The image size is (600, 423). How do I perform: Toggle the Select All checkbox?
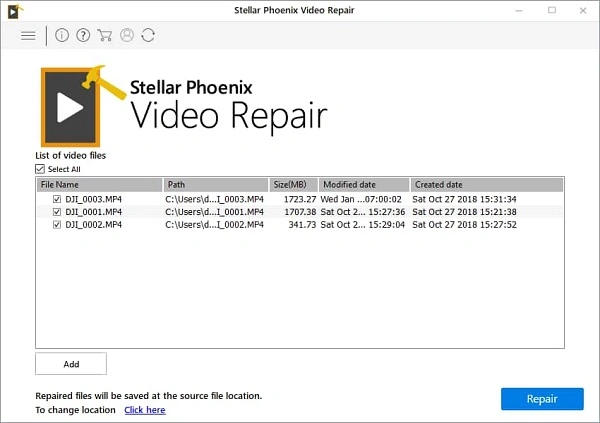tap(40, 169)
